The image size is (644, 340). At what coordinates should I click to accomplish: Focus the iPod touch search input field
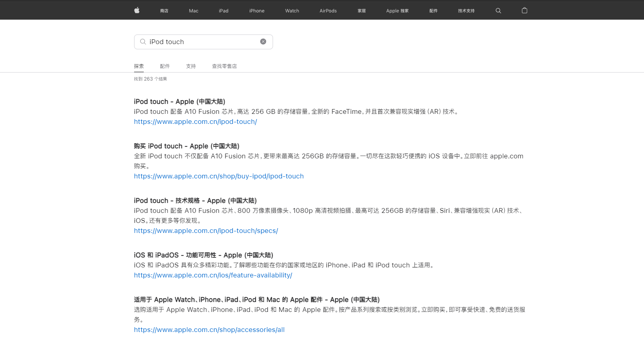204,42
